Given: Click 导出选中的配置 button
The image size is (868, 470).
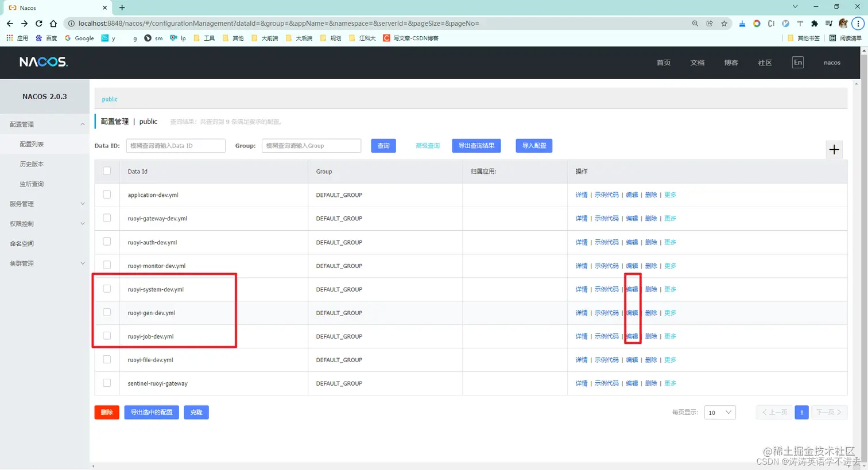Looking at the screenshot, I should point(152,412).
